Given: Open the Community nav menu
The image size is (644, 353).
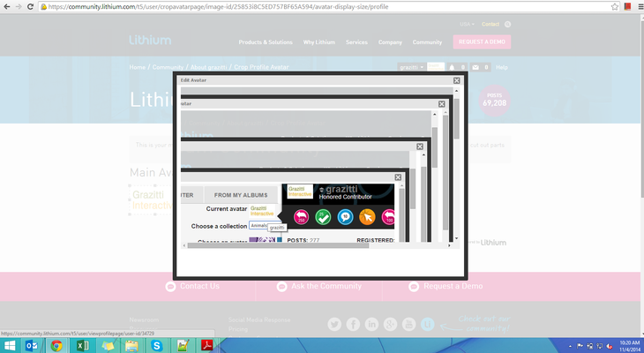Looking at the screenshot, I should [x=427, y=42].
